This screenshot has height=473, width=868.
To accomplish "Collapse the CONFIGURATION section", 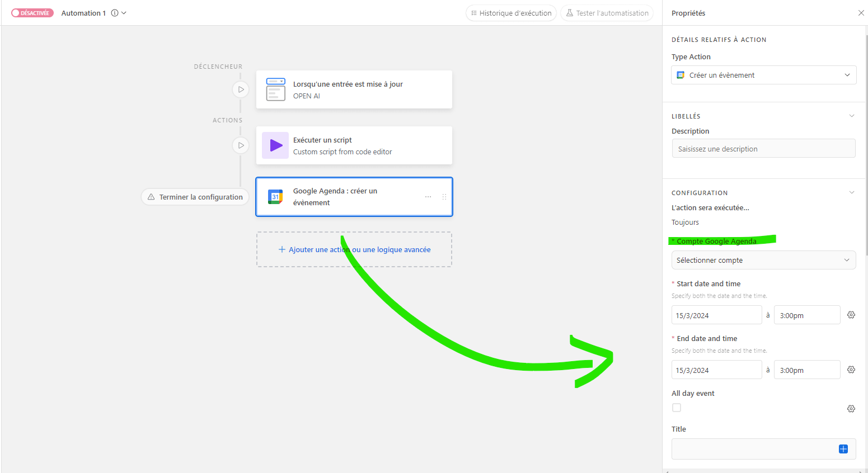I will click(x=852, y=192).
